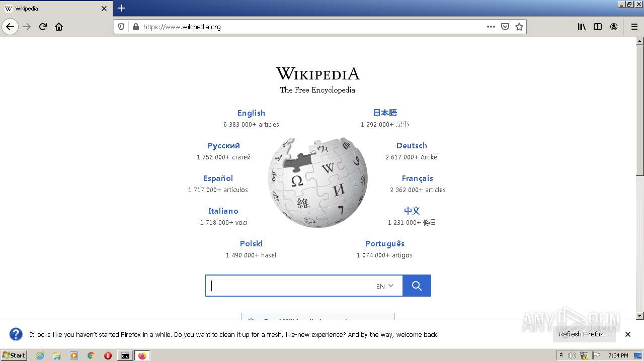This screenshot has width=644, height=362.
Task: Open the English Wikipedia link
Action: coord(251,113)
